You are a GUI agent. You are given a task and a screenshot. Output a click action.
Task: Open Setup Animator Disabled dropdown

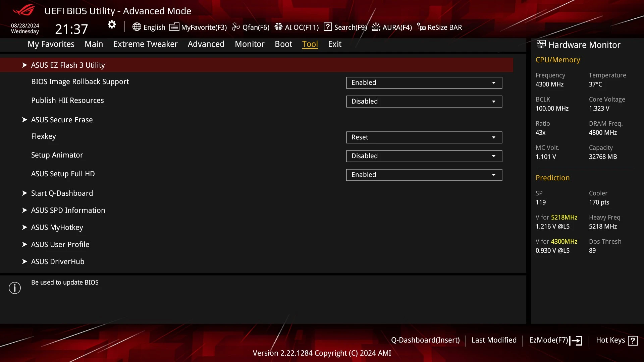tap(424, 156)
